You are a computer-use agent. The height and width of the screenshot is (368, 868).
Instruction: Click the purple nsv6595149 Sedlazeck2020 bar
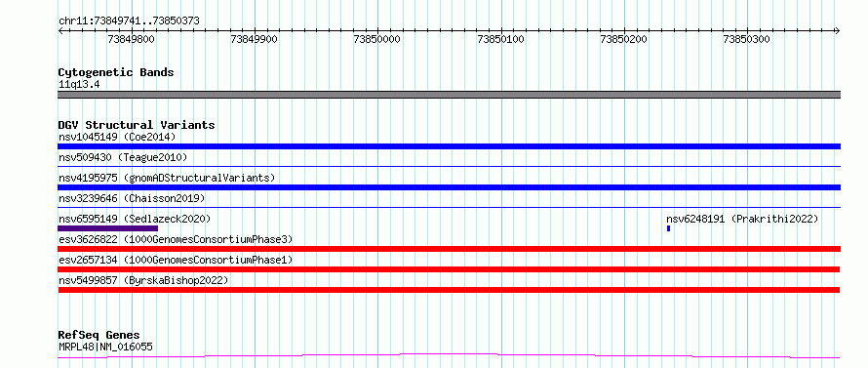(x=108, y=228)
